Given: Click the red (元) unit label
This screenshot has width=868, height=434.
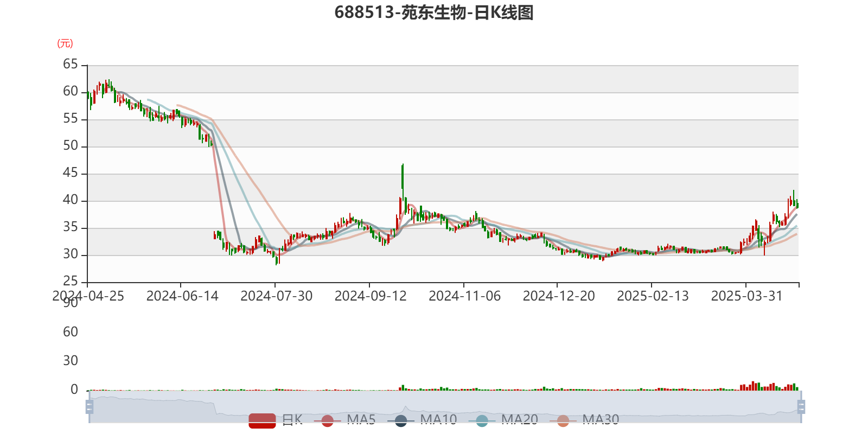Looking at the screenshot, I should 65,43.
